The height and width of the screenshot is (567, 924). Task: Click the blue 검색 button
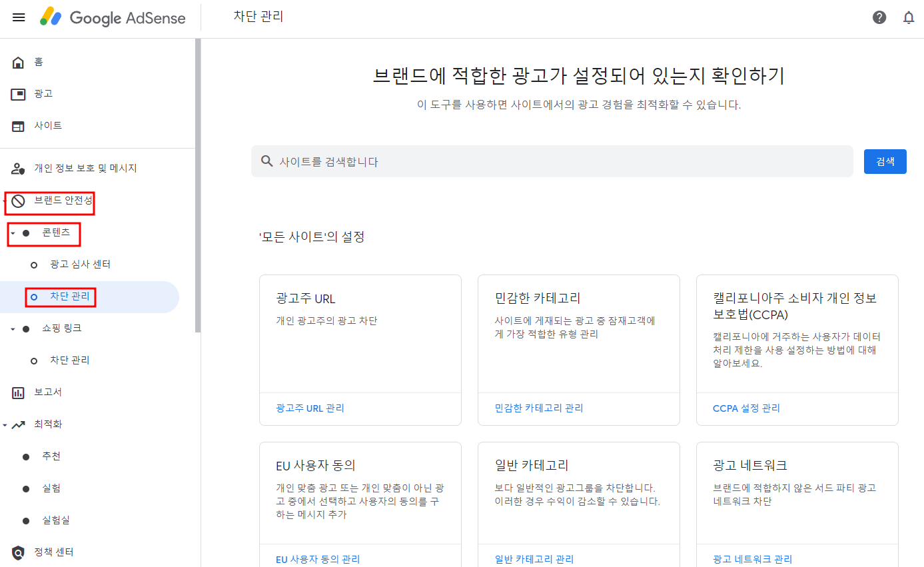pyautogui.click(x=885, y=161)
